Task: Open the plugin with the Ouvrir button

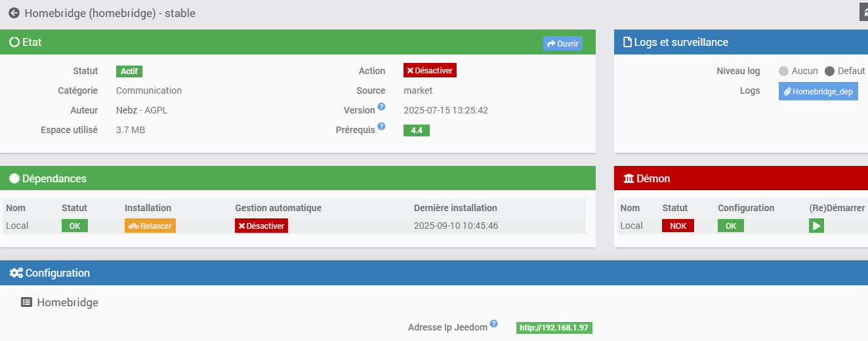Action: click(563, 43)
